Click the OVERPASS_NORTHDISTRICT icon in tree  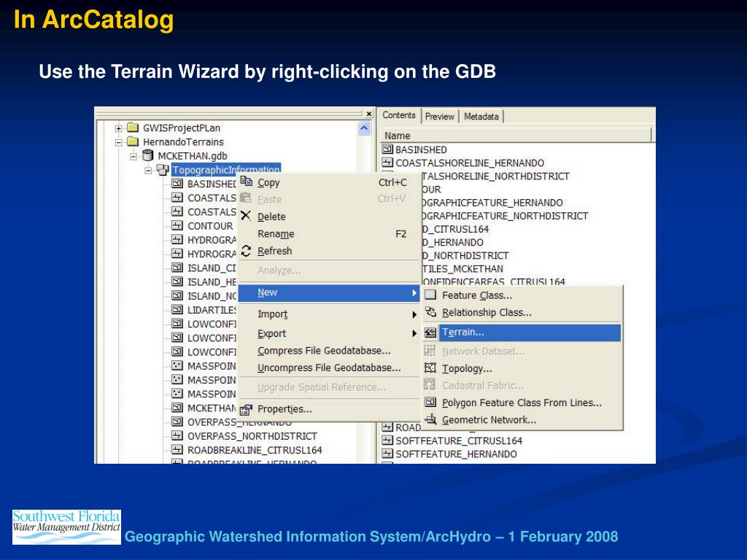pyautogui.click(x=177, y=436)
